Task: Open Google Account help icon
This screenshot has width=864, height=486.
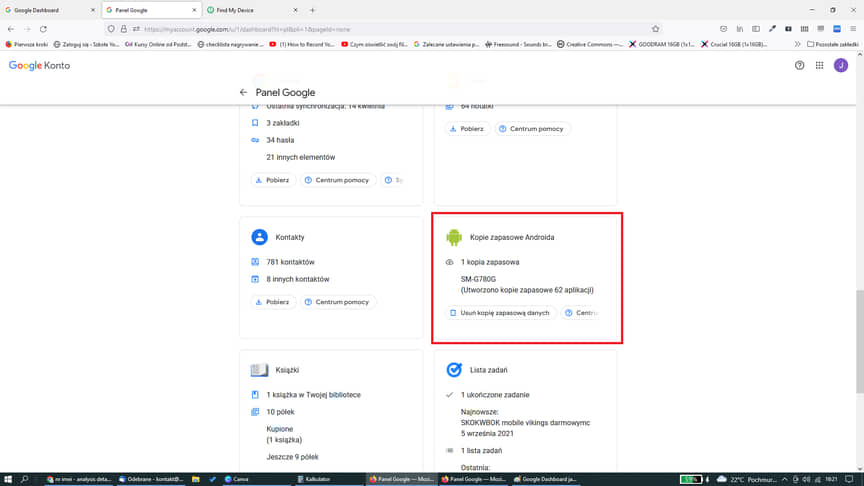Action: coord(799,66)
